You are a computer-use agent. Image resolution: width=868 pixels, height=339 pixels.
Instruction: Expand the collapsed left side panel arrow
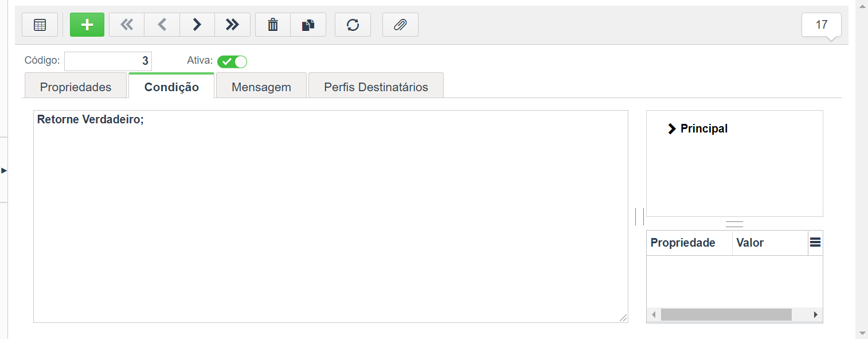(4, 170)
